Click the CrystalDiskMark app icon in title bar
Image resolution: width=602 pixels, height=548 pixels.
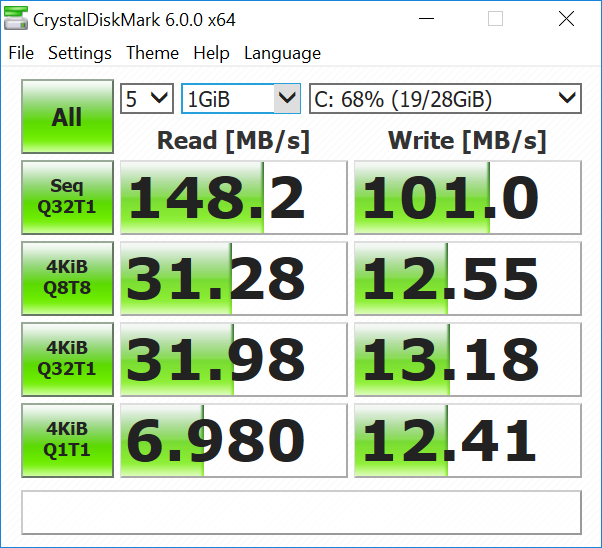(x=16, y=18)
